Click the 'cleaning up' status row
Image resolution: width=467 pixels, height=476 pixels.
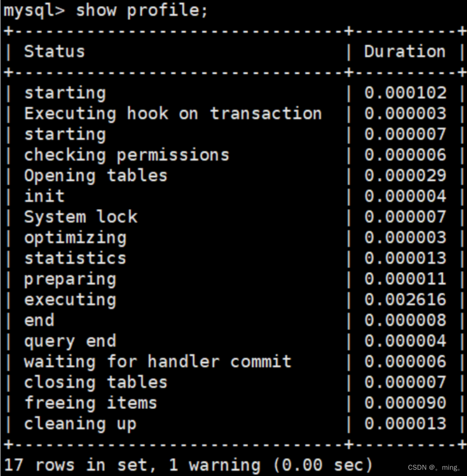[x=80, y=424]
